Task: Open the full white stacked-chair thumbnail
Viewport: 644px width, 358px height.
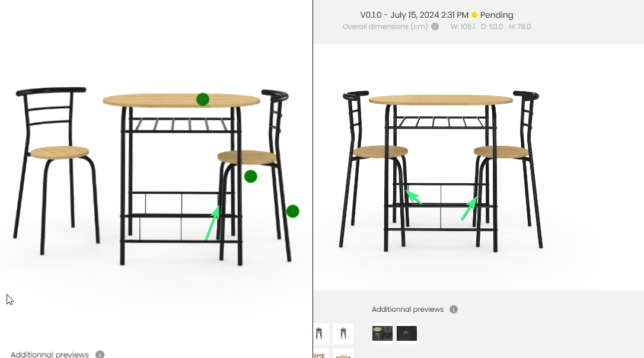Action: 343,333
